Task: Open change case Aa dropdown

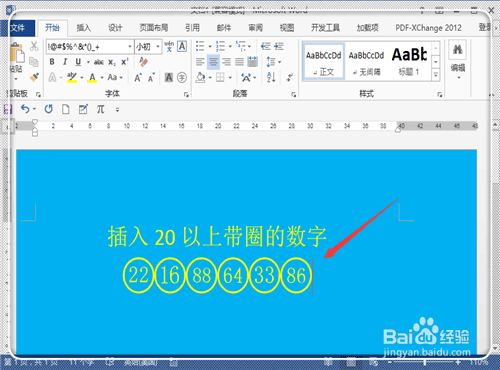Action: [115, 78]
